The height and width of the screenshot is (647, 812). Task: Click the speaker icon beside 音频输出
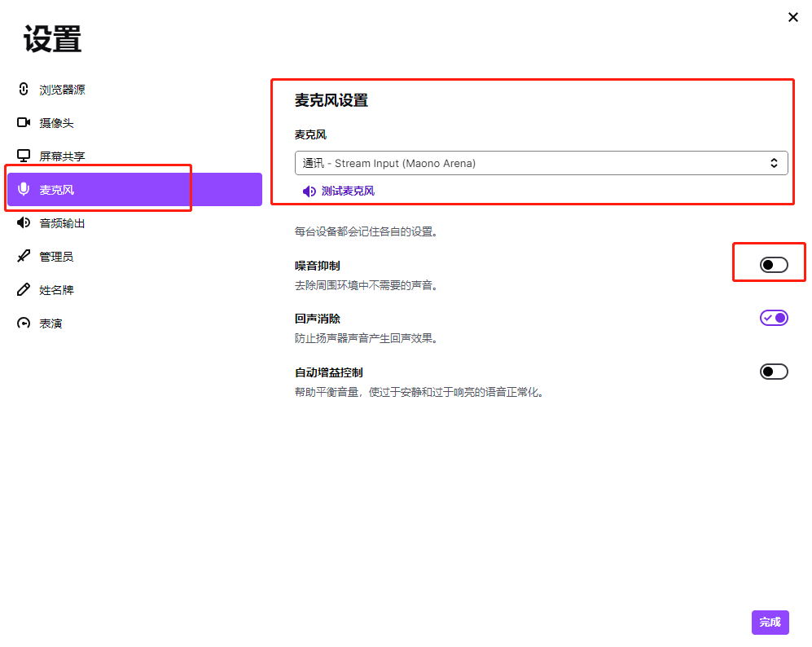pos(24,222)
